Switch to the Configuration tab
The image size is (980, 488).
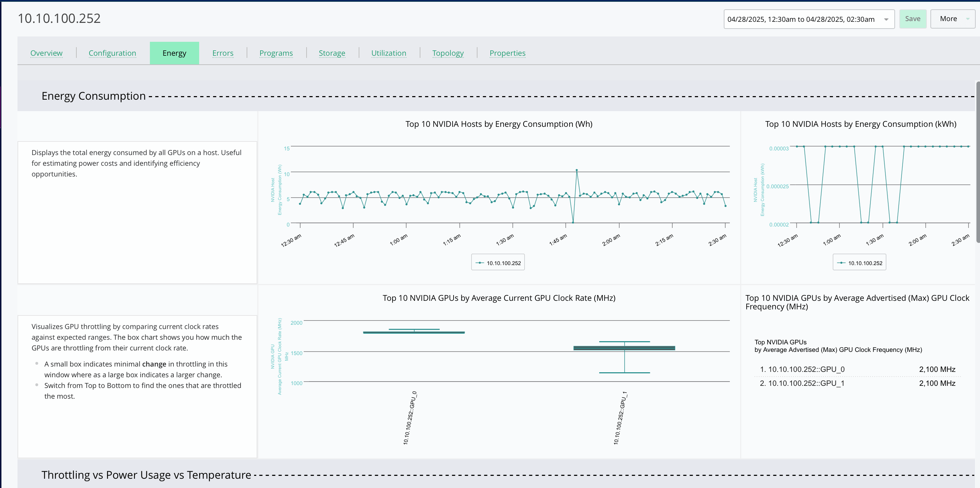click(112, 53)
